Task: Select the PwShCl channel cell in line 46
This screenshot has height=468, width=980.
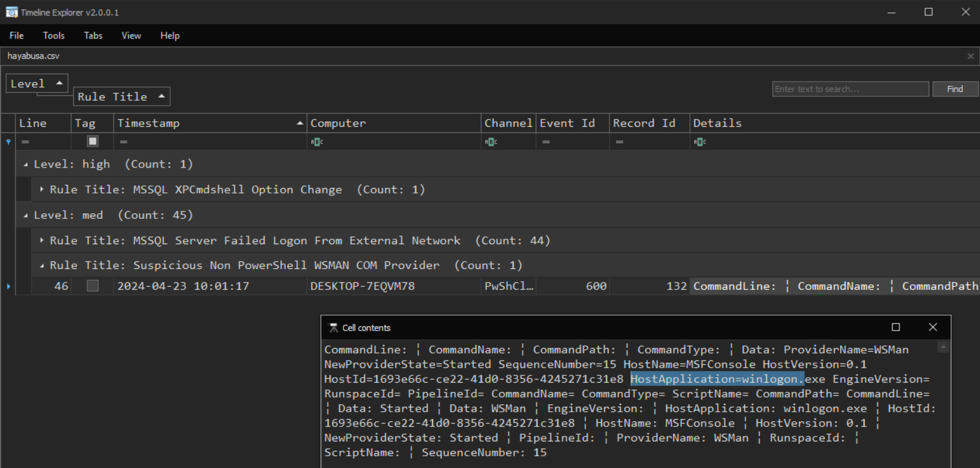Action: [509, 286]
